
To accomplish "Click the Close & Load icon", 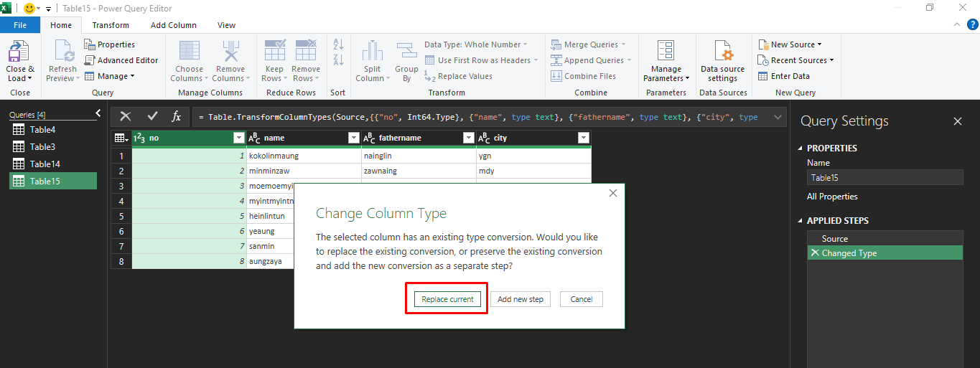I will (x=19, y=52).
